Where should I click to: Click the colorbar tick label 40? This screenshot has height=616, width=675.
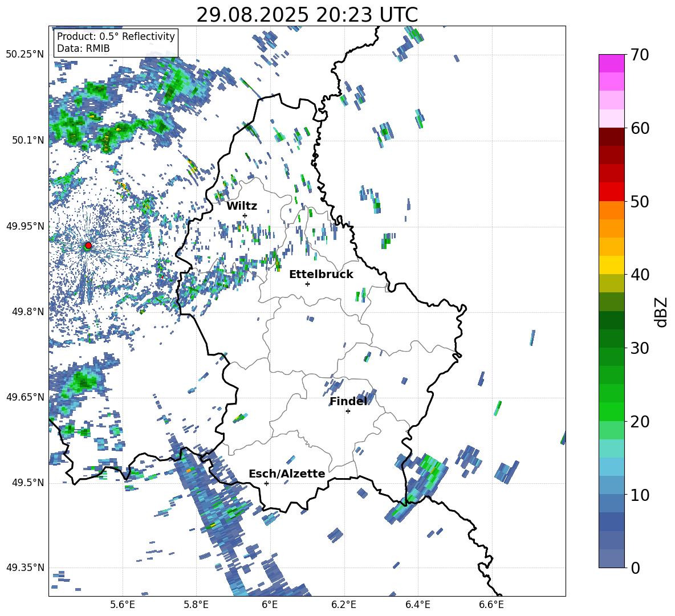(x=639, y=275)
